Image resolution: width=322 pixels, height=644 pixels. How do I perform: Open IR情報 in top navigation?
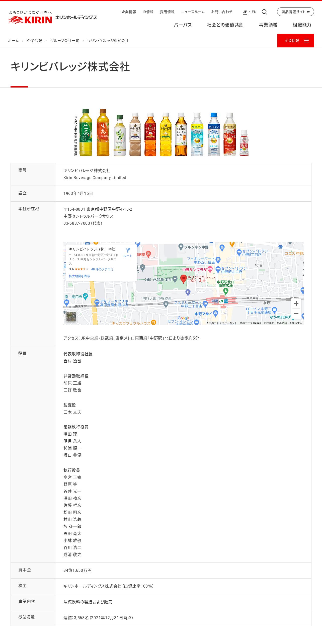(x=148, y=12)
